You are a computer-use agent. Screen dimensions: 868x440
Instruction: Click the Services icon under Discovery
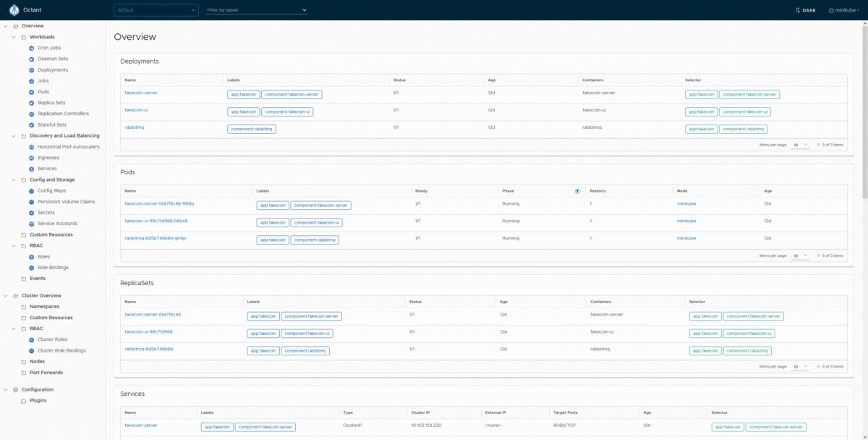pyautogui.click(x=30, y=168)
